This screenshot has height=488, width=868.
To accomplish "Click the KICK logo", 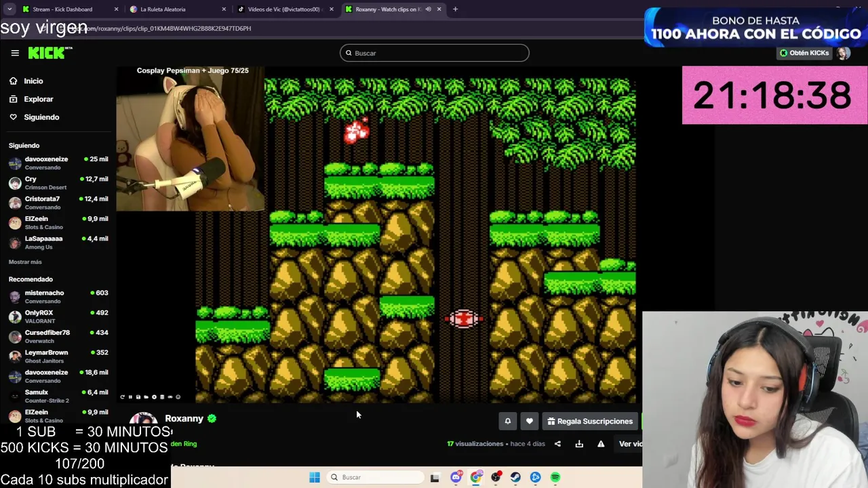I will pos(50,53).
